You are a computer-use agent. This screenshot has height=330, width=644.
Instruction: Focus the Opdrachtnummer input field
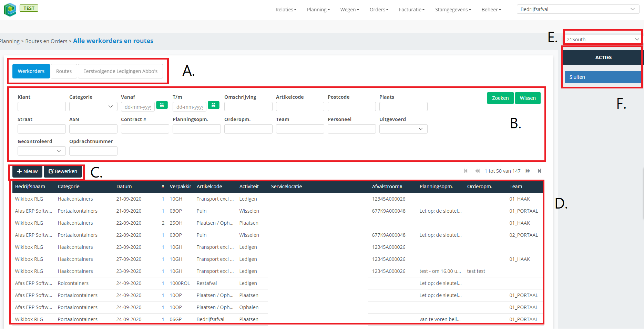(x=93, y=151)
